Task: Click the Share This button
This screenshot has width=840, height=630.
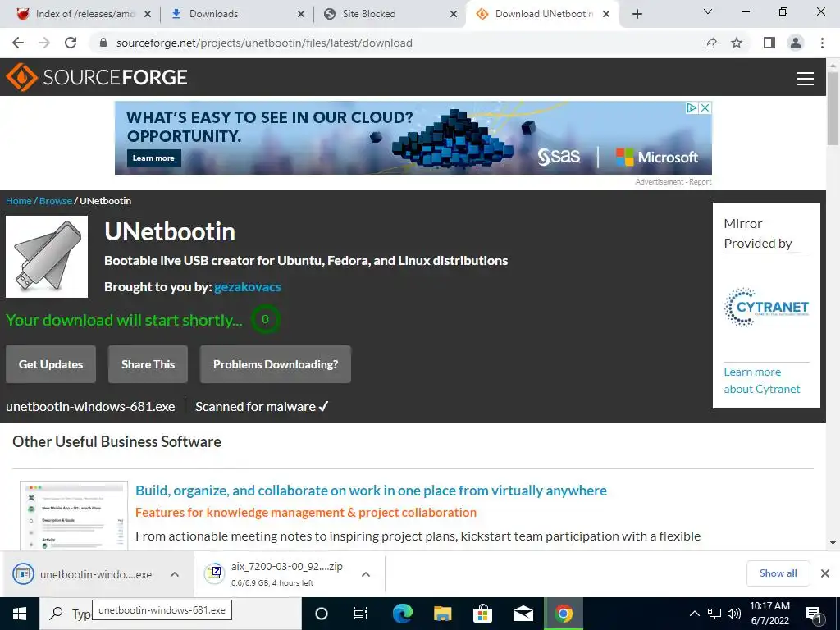Action: 148,364
